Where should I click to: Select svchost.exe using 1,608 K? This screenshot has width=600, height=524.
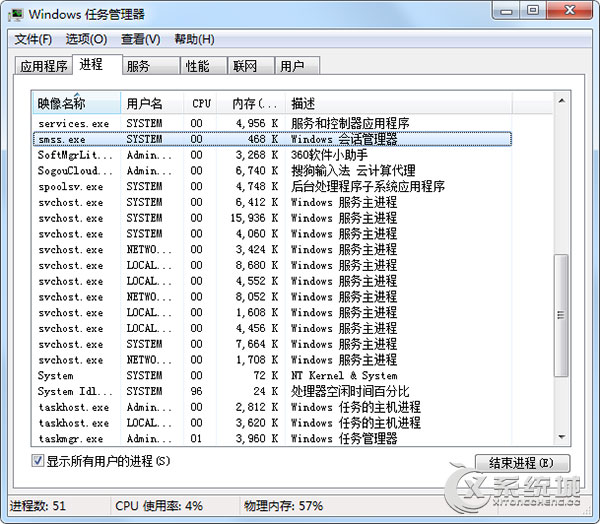click(272, 312)
